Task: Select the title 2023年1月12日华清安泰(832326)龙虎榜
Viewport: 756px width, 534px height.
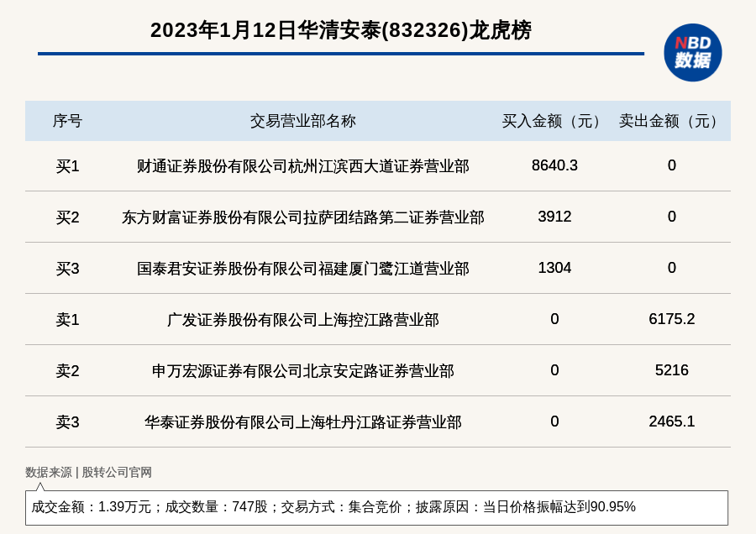Action: 341,30
